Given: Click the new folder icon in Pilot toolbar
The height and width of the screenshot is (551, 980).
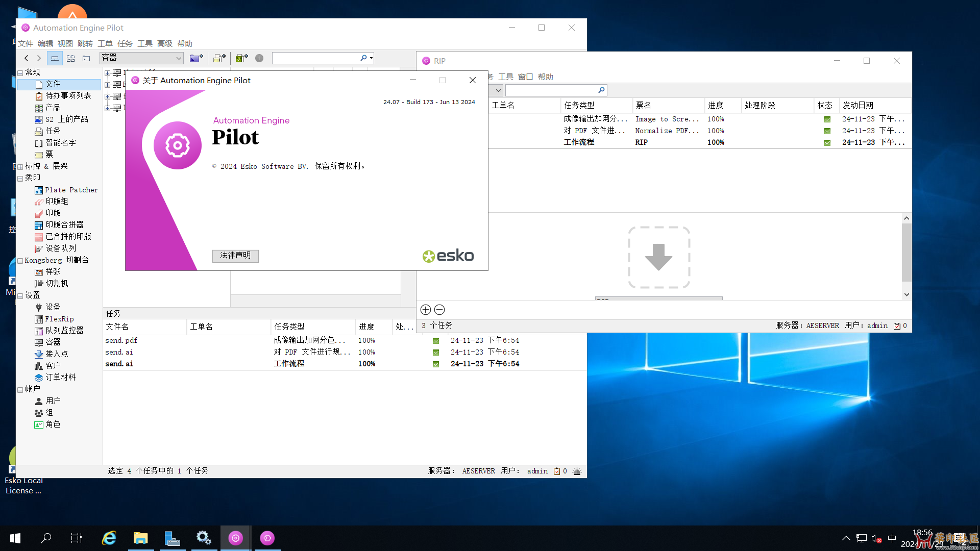Looking at the screenshot, I should (196, 59).
